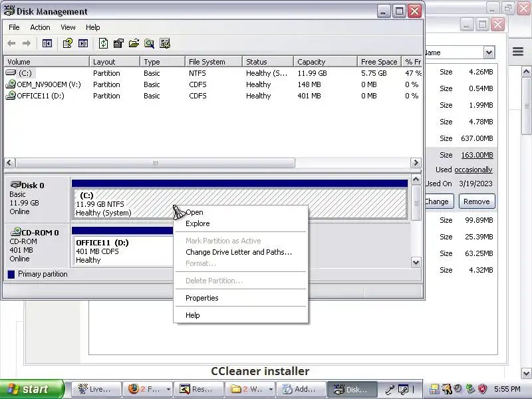The image size is (532, 399).
Task: Click the Disk Management title bar icon
Action: click(9, 11)
